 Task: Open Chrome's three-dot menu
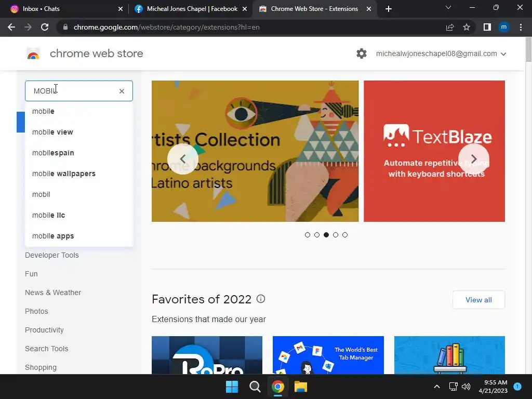coord(521,27)
